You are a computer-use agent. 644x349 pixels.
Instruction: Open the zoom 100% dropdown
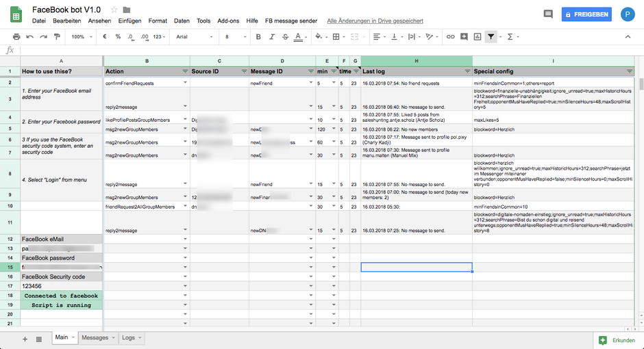point(81,36)
